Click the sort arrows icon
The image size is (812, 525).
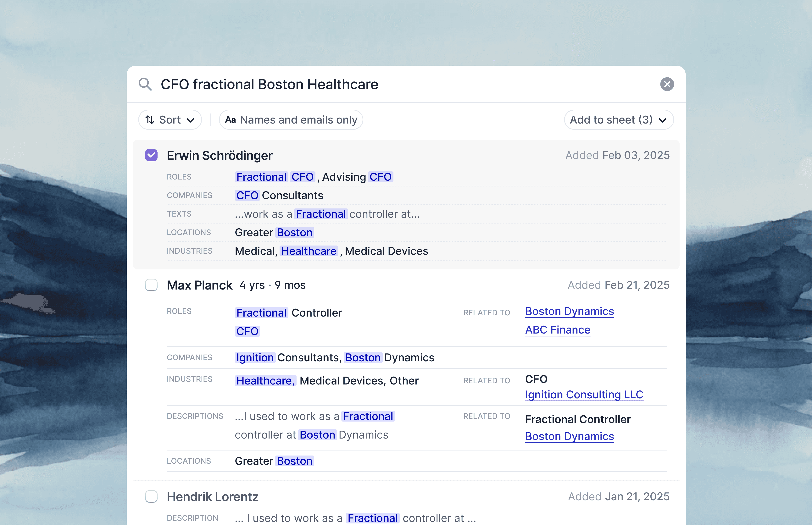click(150, 120)
